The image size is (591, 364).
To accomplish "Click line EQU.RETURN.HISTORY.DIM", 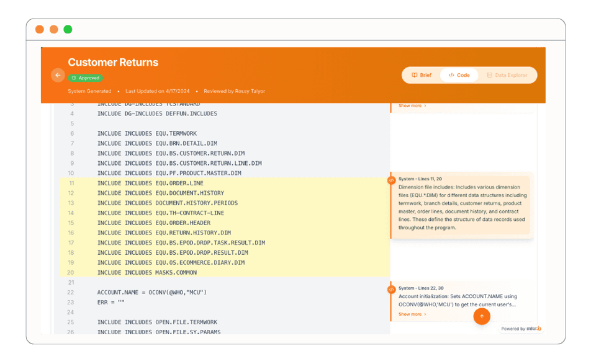I will click(164, 233).
